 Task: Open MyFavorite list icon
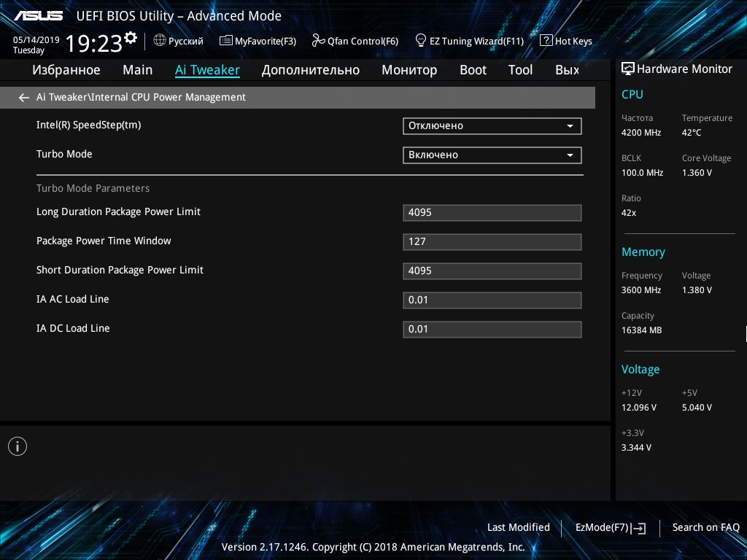[x=225, y=41]
